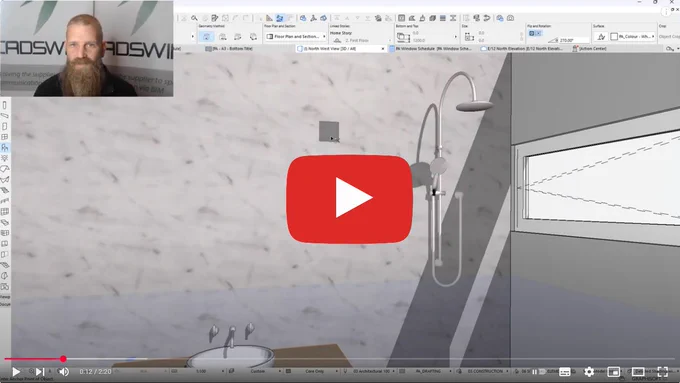Choose the first highlighted Geometry Method option
680x383 pixels.
206,37
